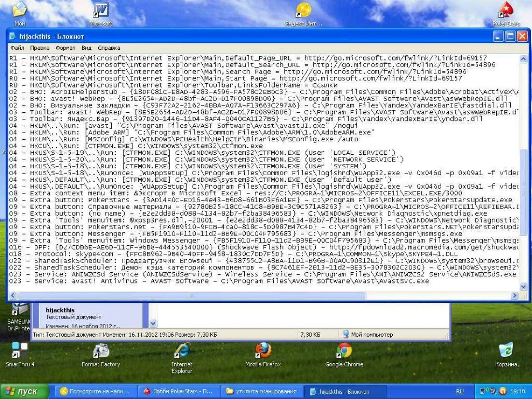Image resolution: width=532 pixels, height=399 pixels.
Task: Click the resize grip of the Explorer window
Action: click(446, 336)
